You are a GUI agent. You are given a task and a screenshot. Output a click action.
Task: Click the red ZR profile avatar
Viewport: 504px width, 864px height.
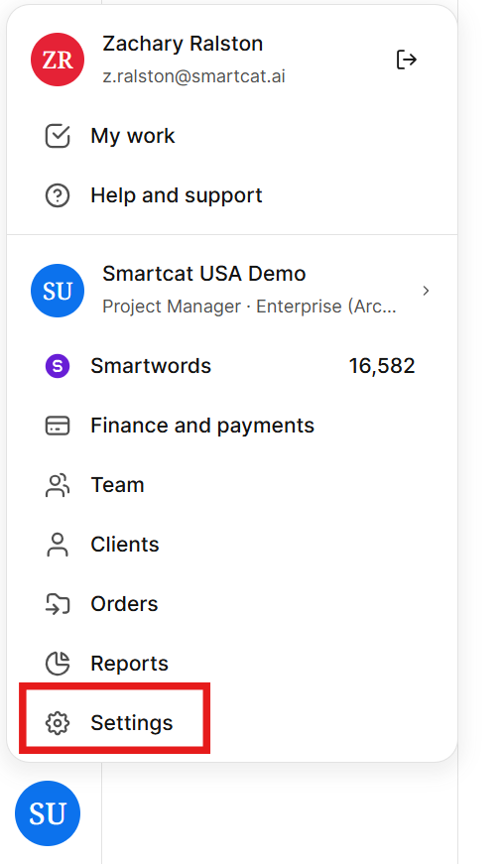pyautogui.click(x=58, y=60)
